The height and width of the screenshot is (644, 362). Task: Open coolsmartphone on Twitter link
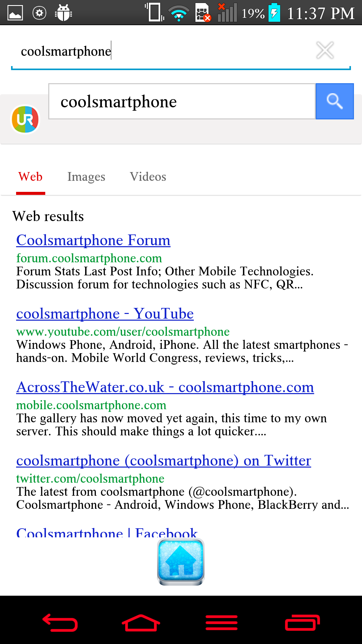click(x=164, y=461)
